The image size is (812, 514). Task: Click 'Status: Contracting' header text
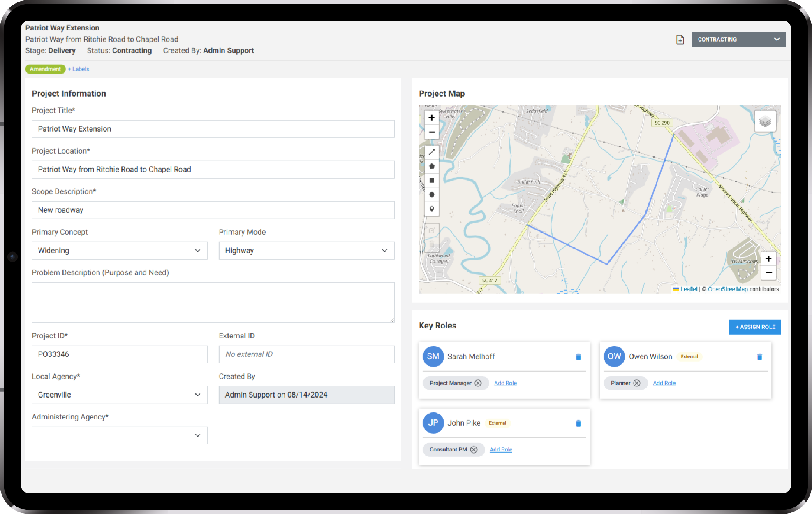click(x=119, y=51)
